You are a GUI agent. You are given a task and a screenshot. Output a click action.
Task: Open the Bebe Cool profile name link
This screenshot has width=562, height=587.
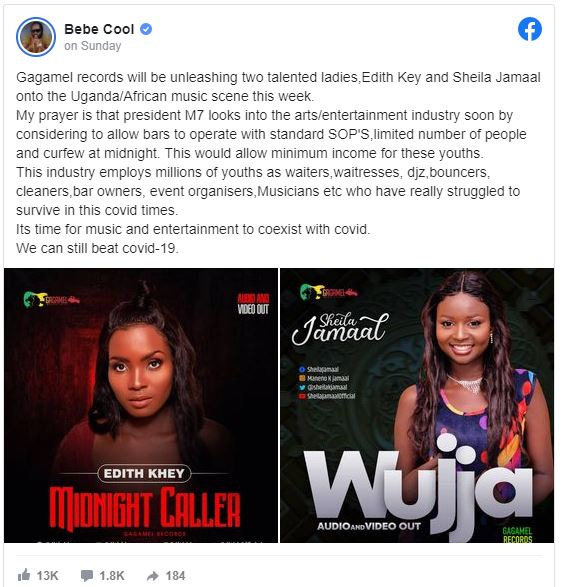[99, 29]
